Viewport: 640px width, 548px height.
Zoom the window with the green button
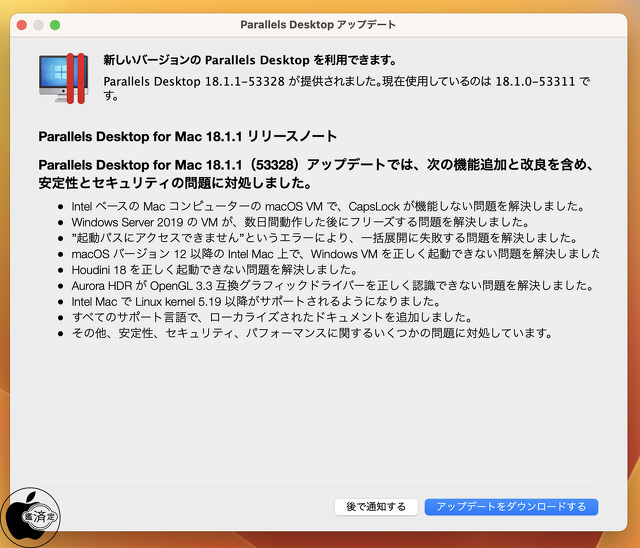[55, 25]
